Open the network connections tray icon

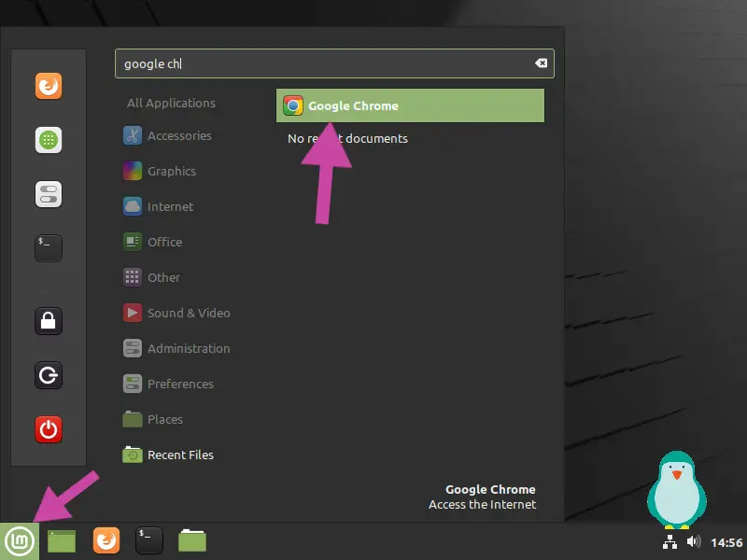pyautogui.click(x=669, y=542)
